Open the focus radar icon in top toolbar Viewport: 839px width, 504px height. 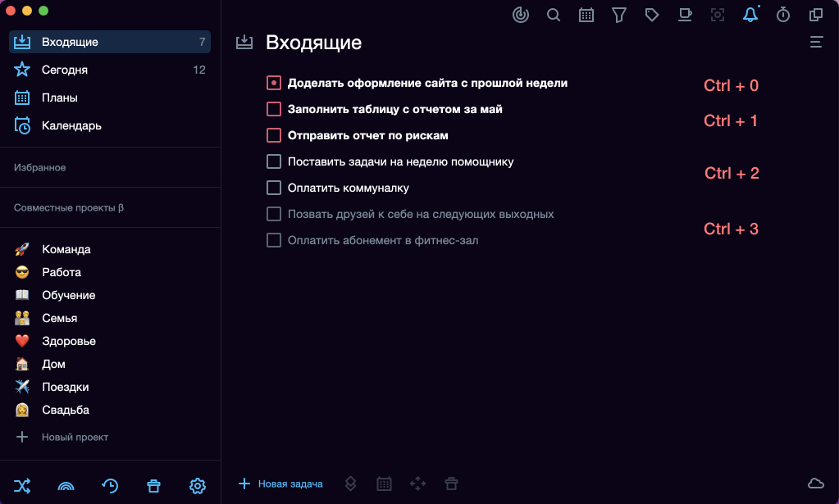click(x=521, y=15)
